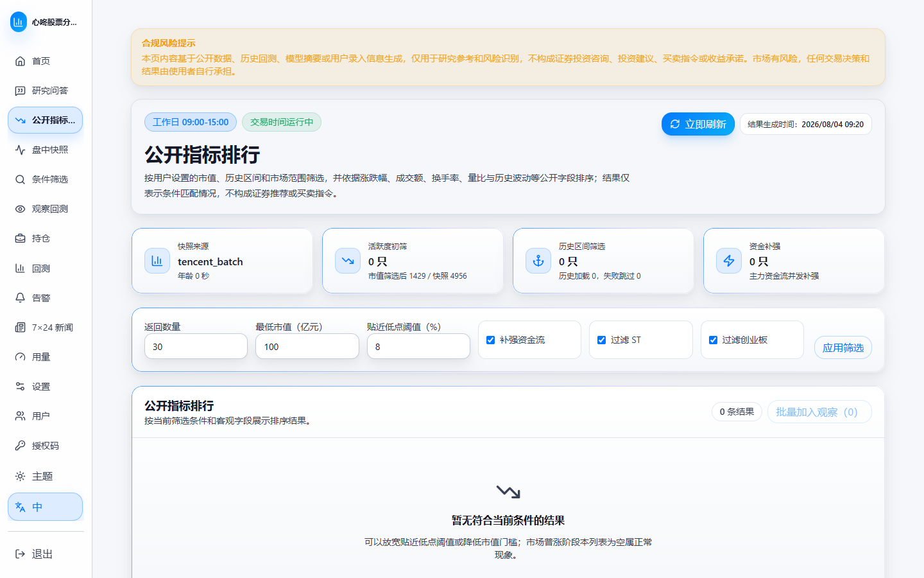Open 条件筛选 search icon
Viewport: 924px width, 578px height.
tap(20, 179)
